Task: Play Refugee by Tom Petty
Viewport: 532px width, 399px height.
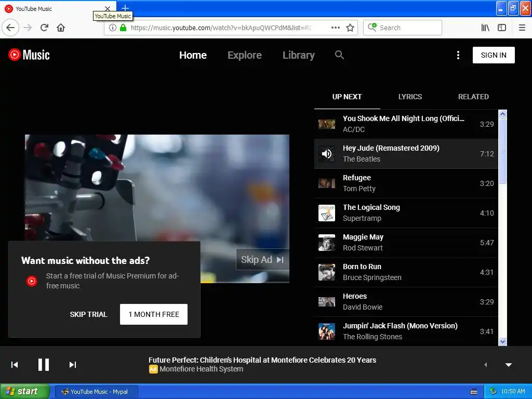Action: point(406,183)
